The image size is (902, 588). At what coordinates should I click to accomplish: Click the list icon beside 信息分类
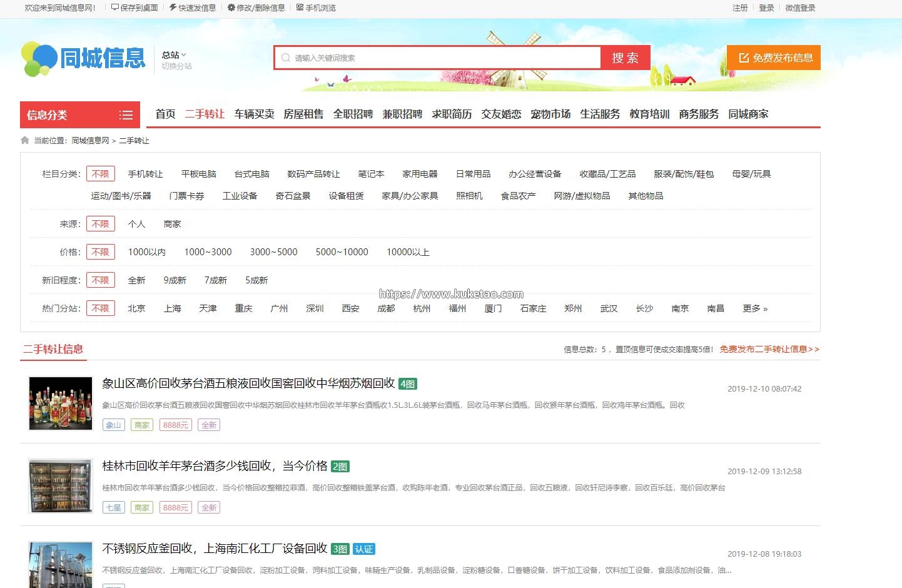126,115
